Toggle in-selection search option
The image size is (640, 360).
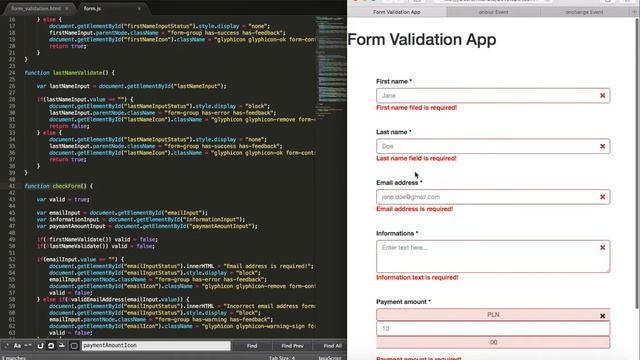click(x=62, y=346)
